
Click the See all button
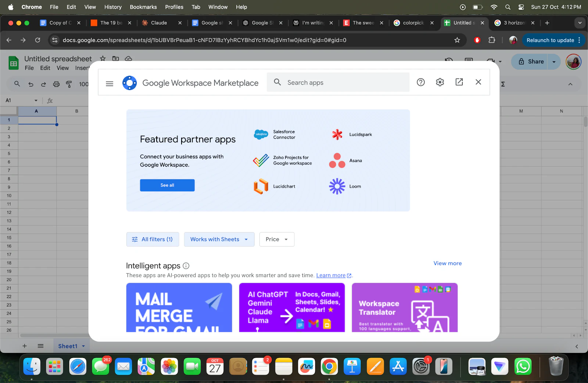point(167,185)
